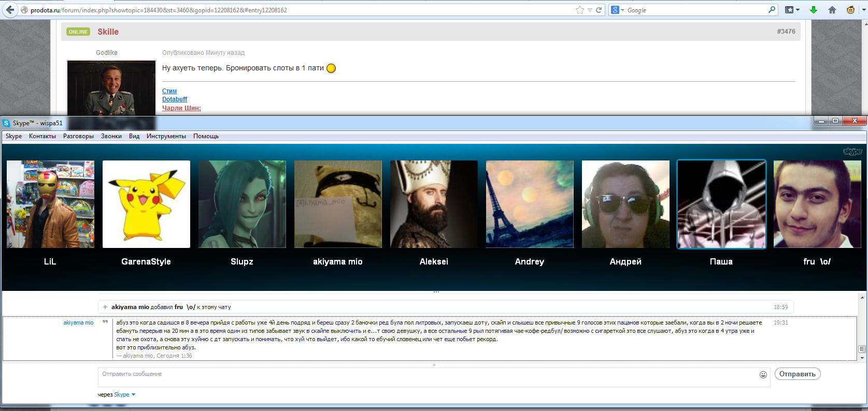Viewport: 868px width, 411px height.
Task: Click the Greasemonkey monkey icon
Action: click(850, 10)
